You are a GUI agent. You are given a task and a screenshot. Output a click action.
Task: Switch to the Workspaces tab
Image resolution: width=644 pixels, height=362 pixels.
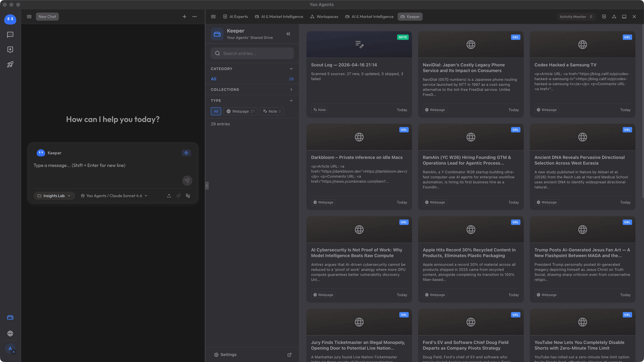click(x=324, y=16)
